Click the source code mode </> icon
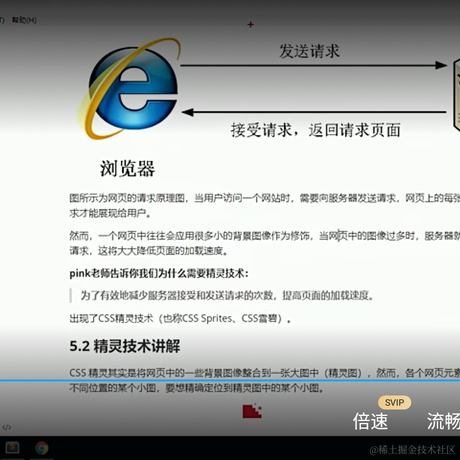The width and height of the screenshot is (460, 460). 7,427
